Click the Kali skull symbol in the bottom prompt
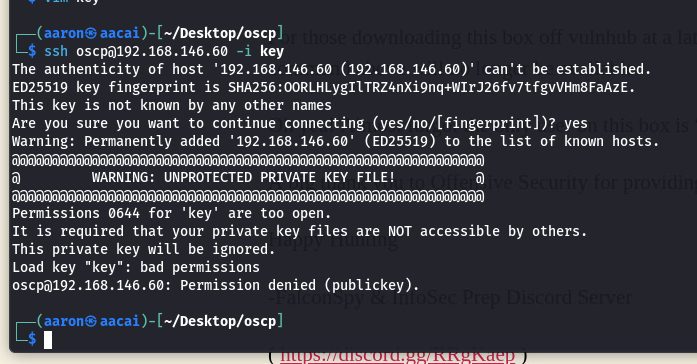 click(x=91, y=321)
